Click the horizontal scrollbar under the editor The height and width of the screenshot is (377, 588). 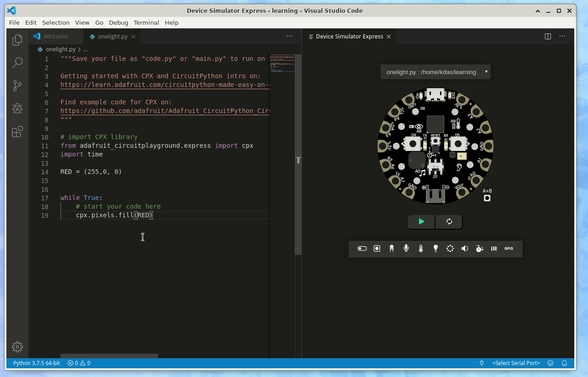tap(109, 355)
